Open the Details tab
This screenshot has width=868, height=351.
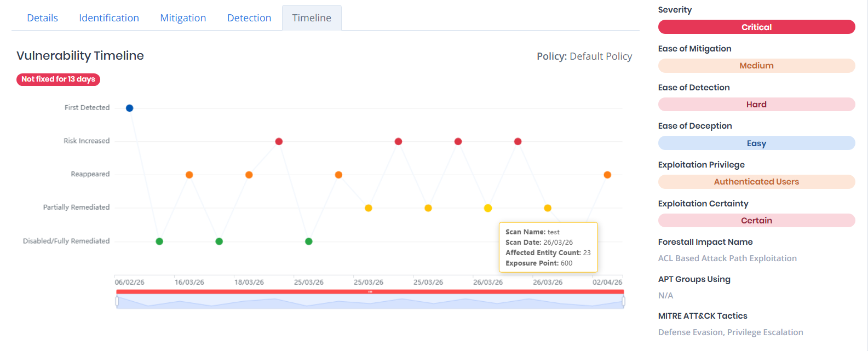pyautogui.click(x=42, y=18)
